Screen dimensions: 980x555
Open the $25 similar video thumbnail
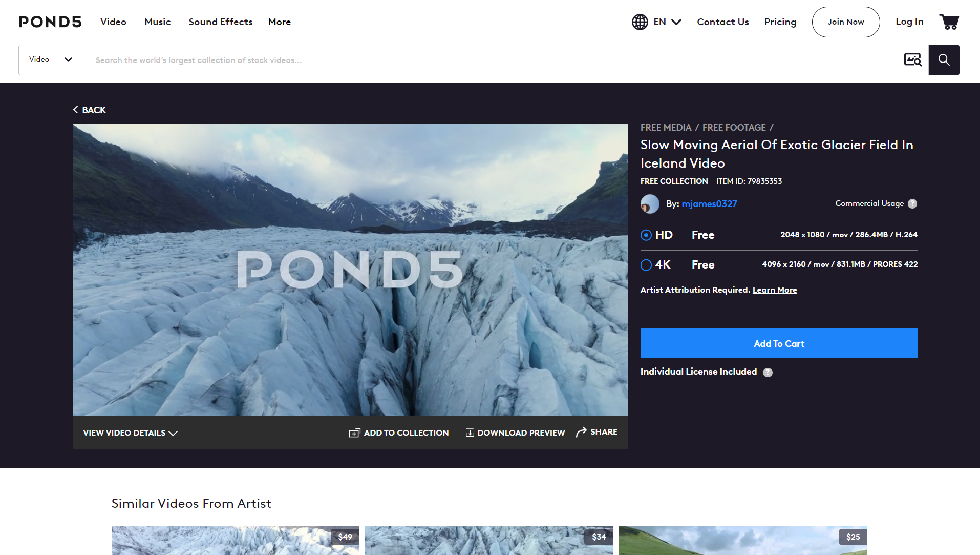pyautogui.click(x=743, y=541)
